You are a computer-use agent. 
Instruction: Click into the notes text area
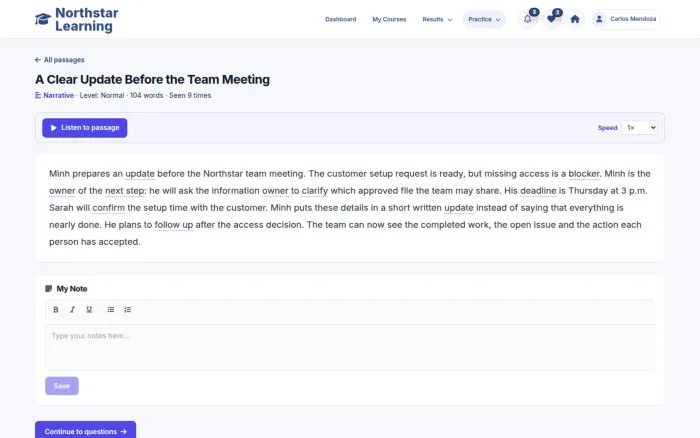click(x=350, y=347)
